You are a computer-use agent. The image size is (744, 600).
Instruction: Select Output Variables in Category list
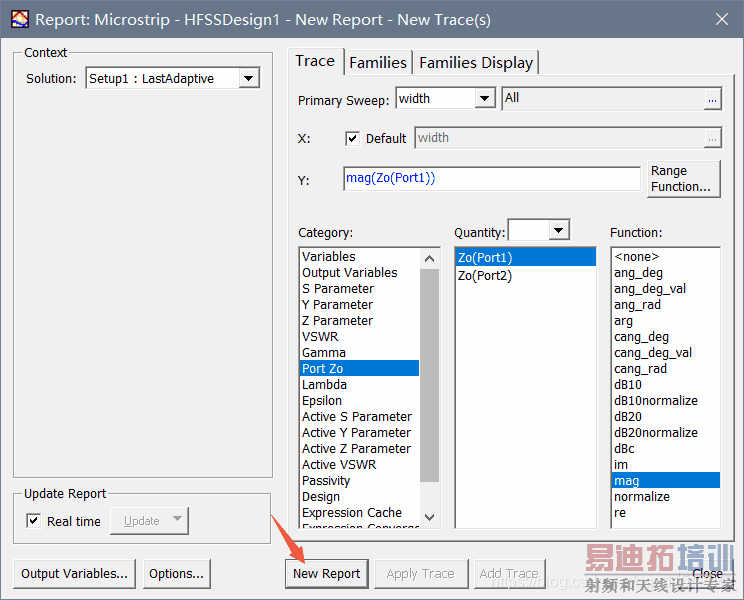(359, 273)
